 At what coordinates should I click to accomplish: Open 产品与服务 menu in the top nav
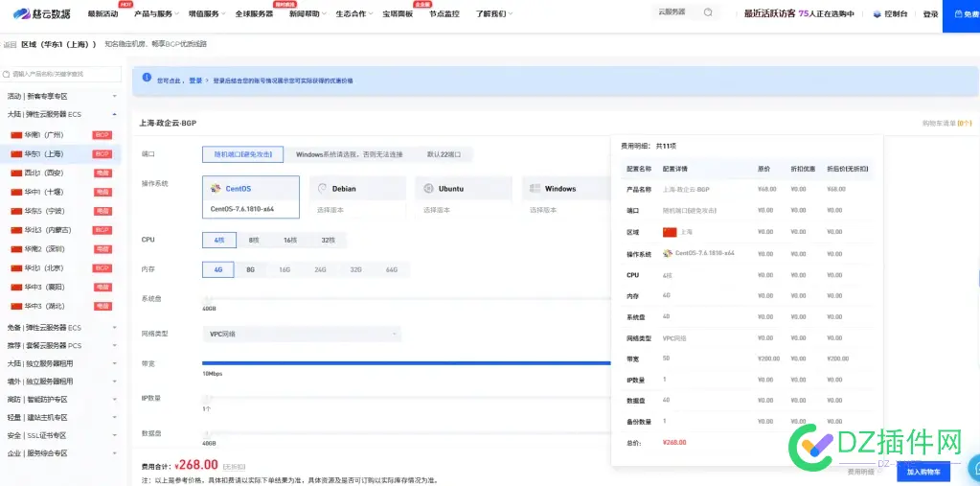(156, 13)
